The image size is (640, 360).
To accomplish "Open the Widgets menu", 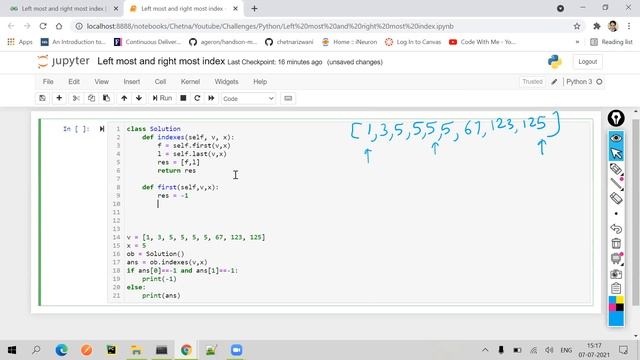I will 227,82.
